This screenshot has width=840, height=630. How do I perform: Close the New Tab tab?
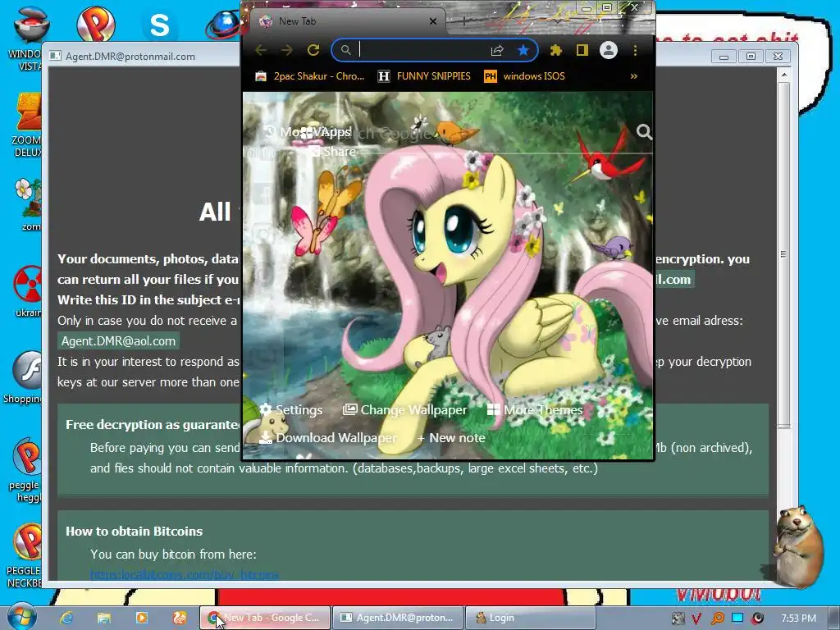click(433, 21)
